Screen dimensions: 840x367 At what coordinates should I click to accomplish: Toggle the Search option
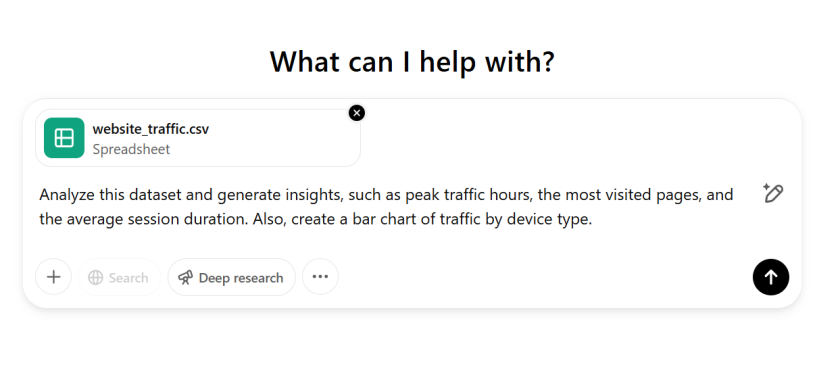119,277
